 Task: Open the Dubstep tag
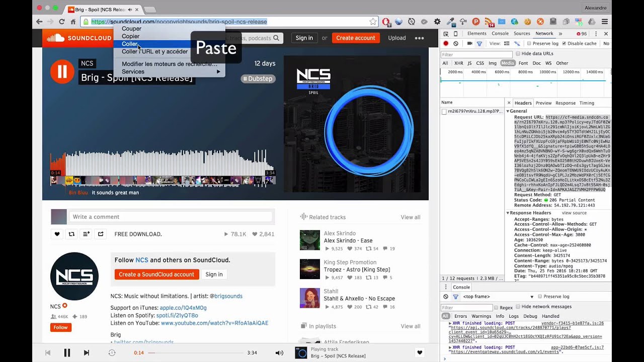(x=258, y=78)
